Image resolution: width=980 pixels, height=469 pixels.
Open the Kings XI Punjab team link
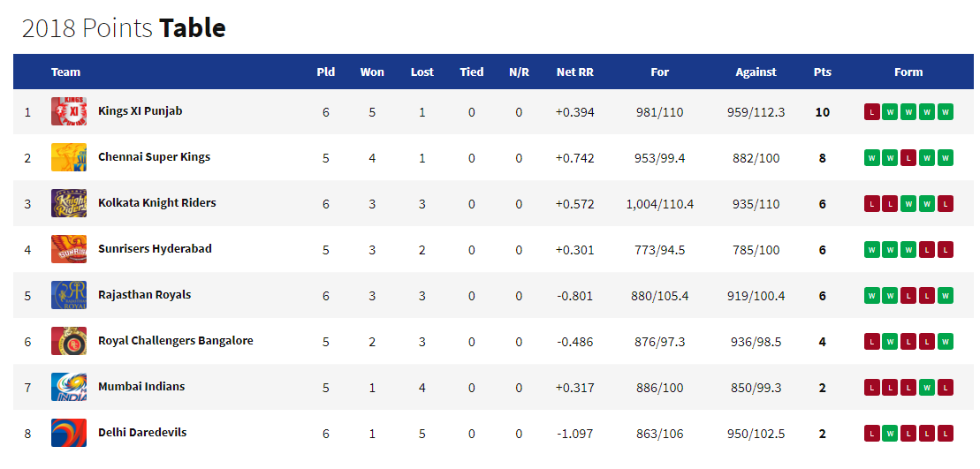(x=140, y=111)
